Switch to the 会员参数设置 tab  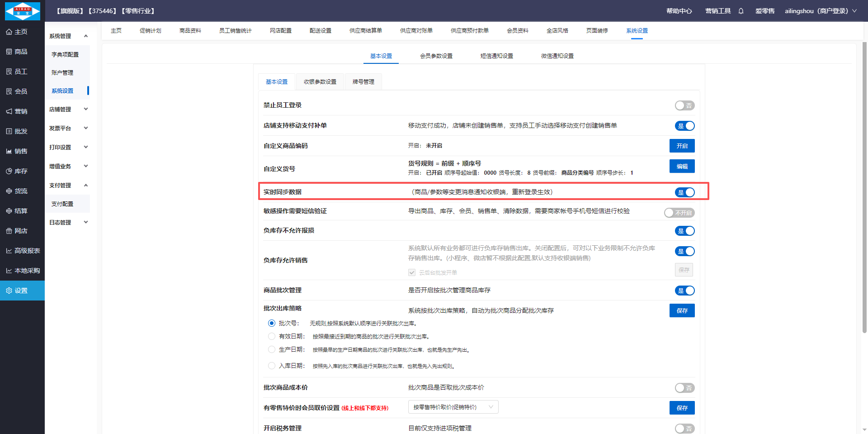(436, 56)
